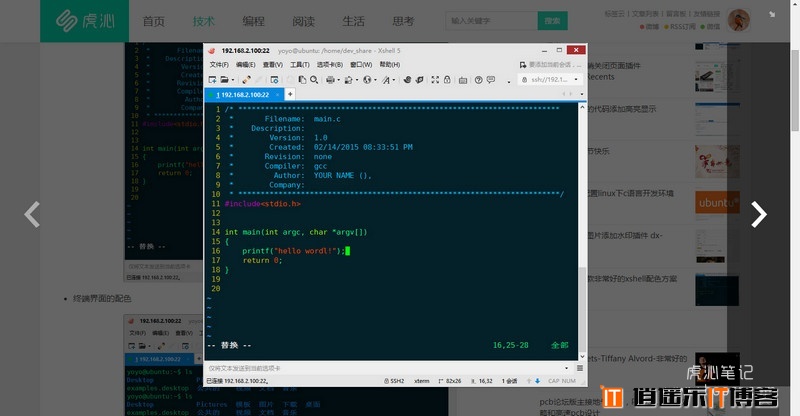Click the compose bar menu icon at bottom
800x416 pixels.
[580, 368]
